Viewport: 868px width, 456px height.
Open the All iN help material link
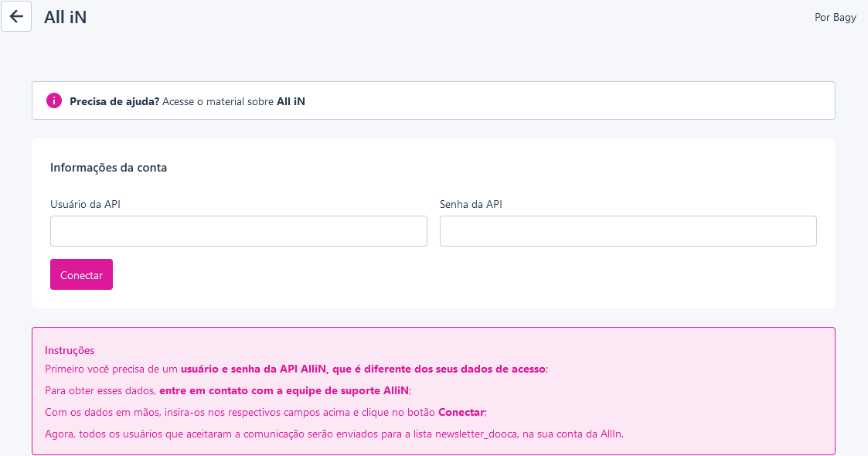click(x=291, y=101)
